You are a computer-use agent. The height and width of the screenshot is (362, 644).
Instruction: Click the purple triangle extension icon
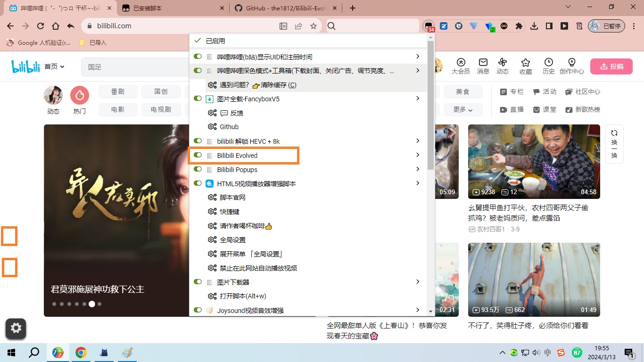click(x=474, y=26)
